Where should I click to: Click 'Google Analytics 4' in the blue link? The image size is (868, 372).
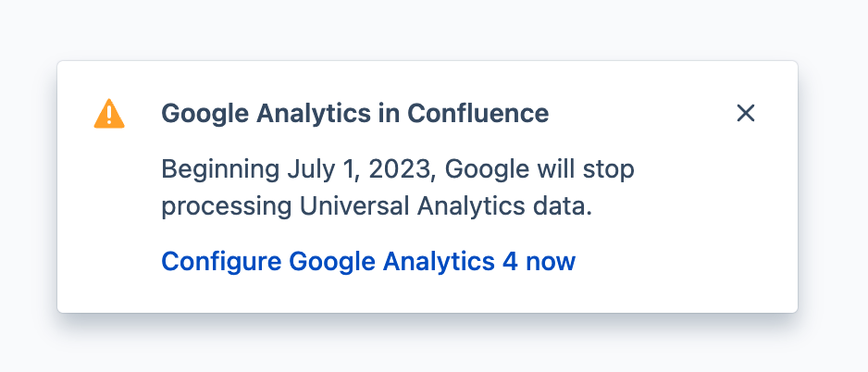[x=403, y=261]
